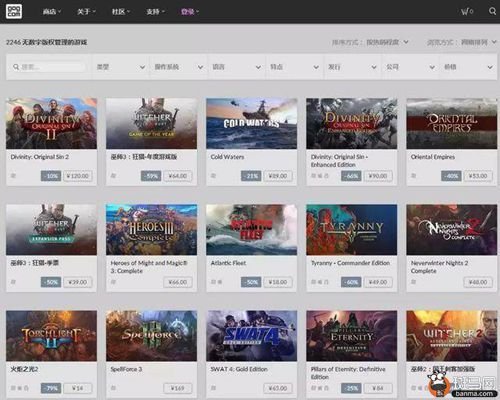Open the SpellForce 3 cover image

coord(152,336)
